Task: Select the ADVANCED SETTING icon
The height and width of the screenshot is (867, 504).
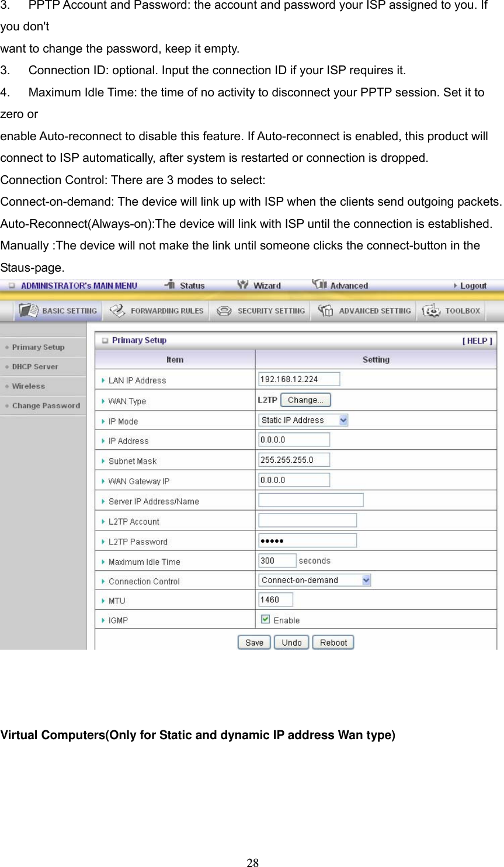Action: click(x=363, y=310)
